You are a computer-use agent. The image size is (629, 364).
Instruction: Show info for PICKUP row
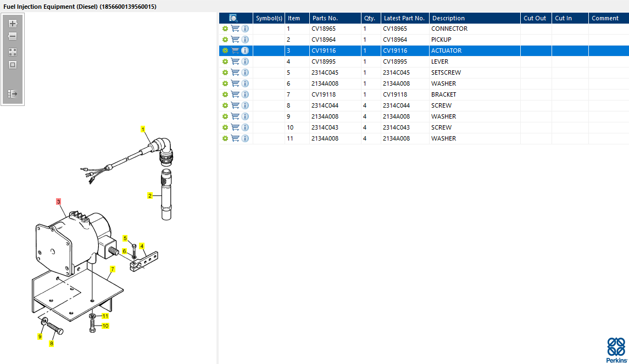tap(245, 40)
